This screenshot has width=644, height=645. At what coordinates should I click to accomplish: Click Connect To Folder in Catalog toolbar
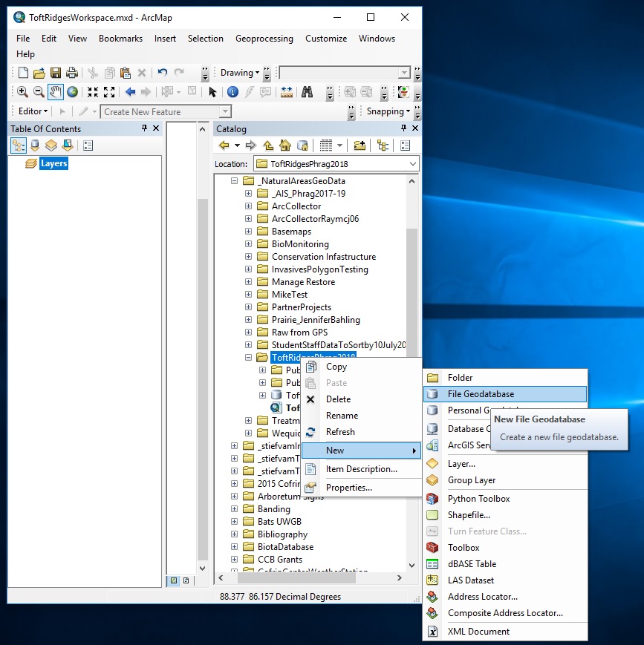pos(360,145)
